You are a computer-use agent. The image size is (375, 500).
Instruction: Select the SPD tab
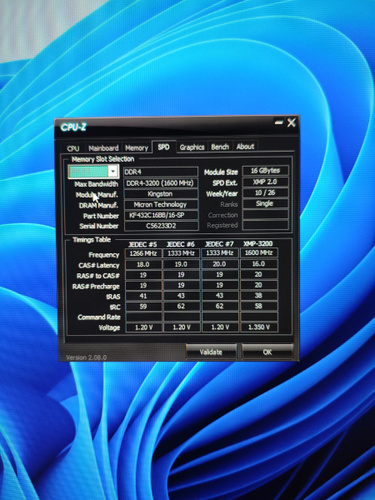point(163,147)
